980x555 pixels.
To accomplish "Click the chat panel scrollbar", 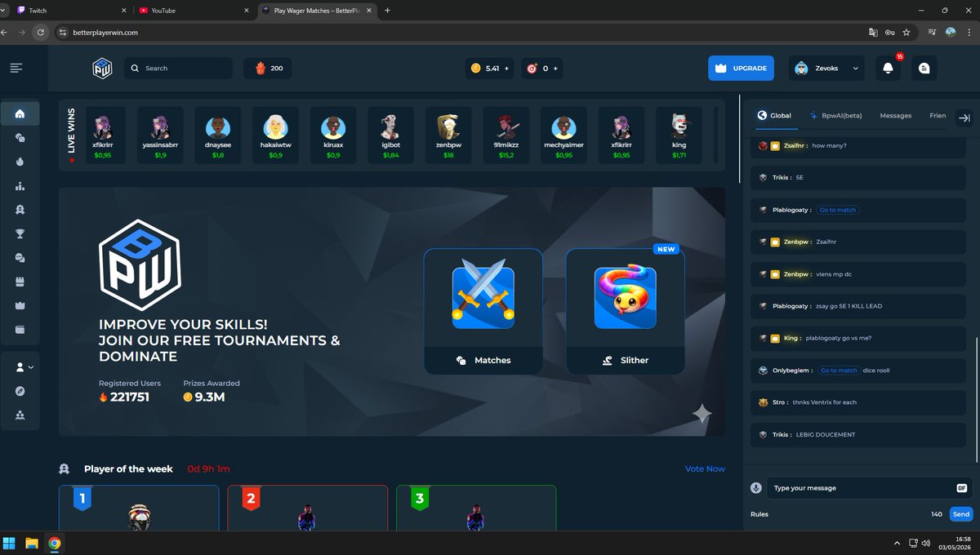I will coord(977,400).
